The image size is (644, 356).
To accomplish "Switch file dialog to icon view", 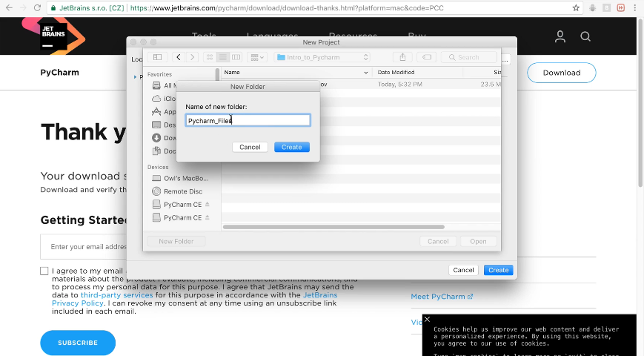I will tap(210, 57).
